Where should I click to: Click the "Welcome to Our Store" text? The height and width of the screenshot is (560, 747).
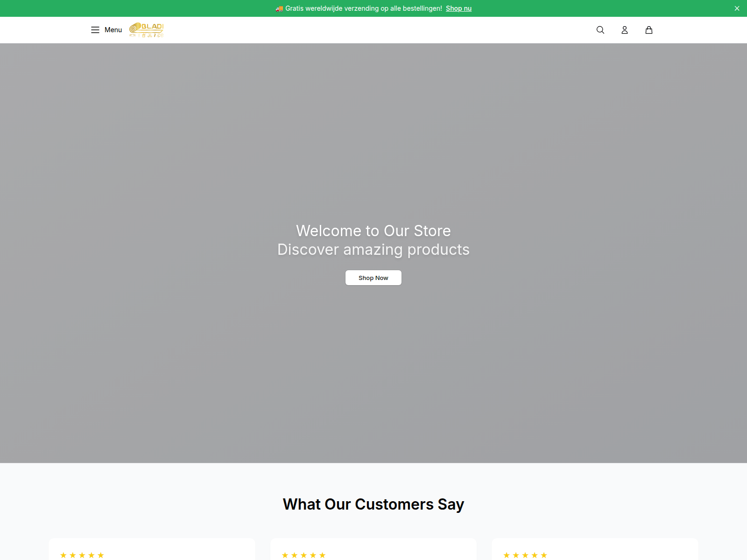[x=373, y=231]
